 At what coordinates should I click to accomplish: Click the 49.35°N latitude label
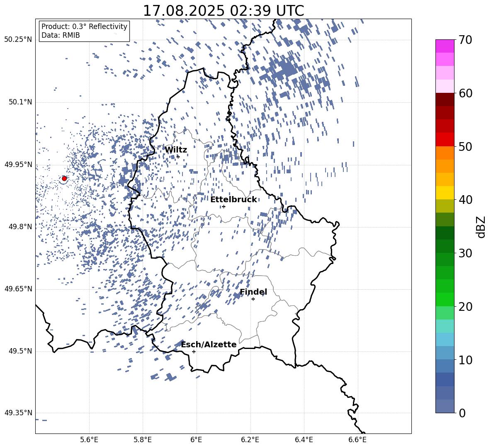point(18,413)
